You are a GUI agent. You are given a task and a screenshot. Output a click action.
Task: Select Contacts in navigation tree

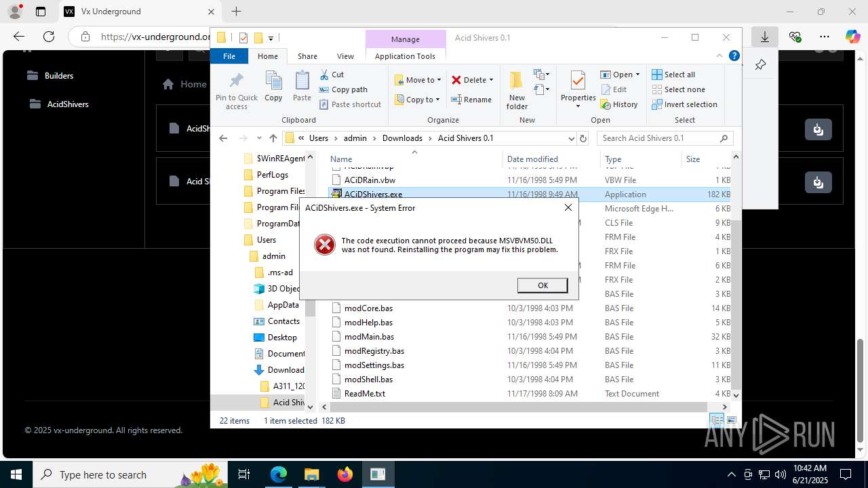click(x=283, y=321)
